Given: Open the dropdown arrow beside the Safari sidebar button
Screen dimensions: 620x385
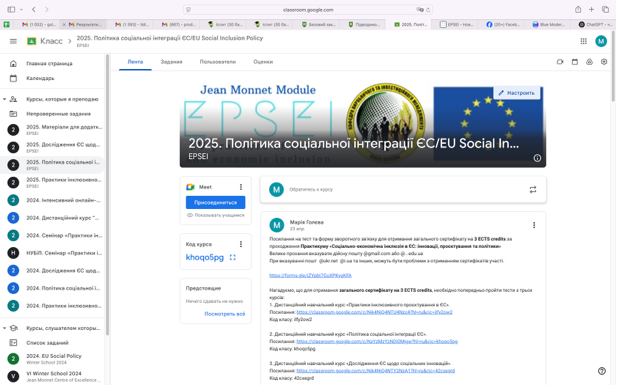Looking at the screenshot, I should point(21,9).
